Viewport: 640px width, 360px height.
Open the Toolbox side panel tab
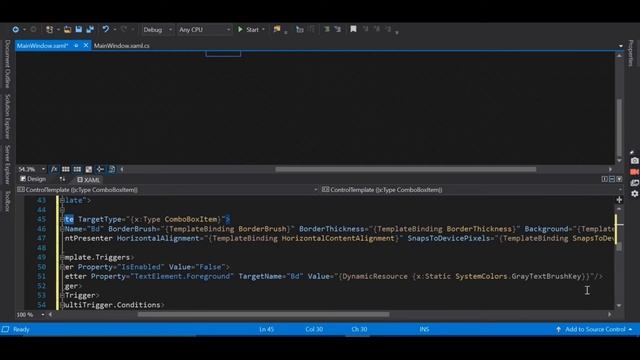[x=7, y=201]
